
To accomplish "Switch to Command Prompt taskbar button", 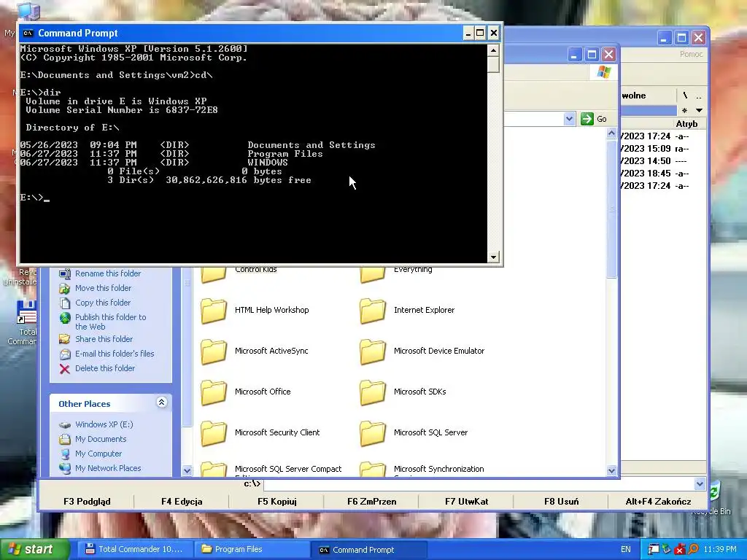I will tap(368, 550).
